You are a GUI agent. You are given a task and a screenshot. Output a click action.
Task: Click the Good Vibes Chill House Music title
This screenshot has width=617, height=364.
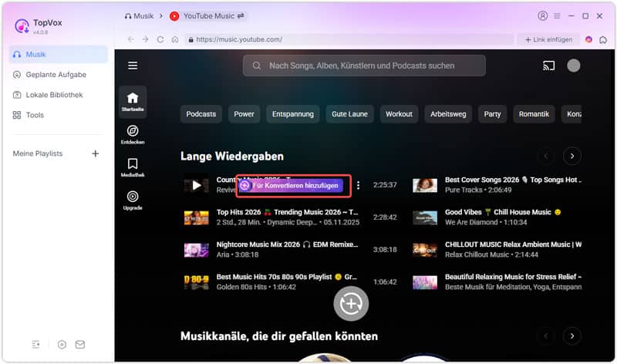coord(503,212)
